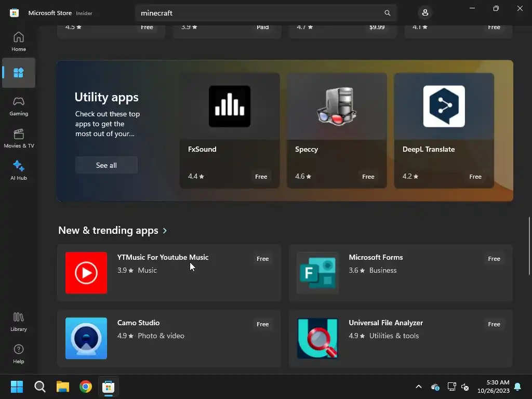Click the search magnifier icon in search box
532x399 pixels.
387,13
